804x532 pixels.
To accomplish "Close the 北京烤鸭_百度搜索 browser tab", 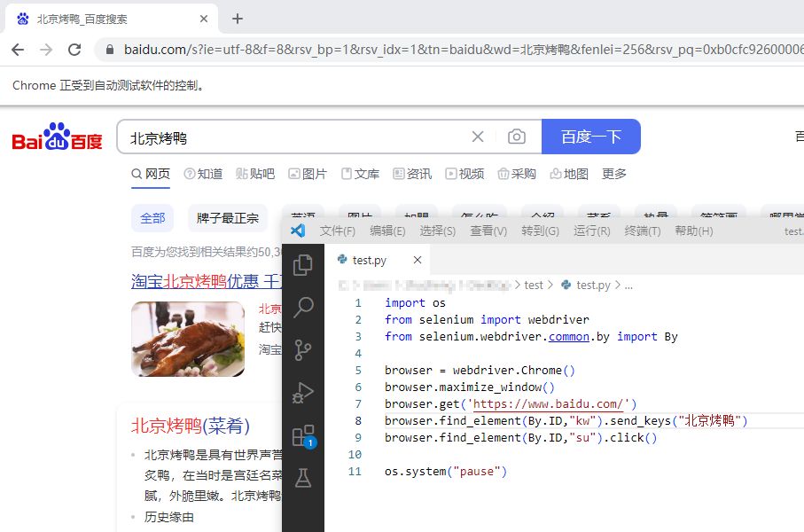I will [204, 19].
